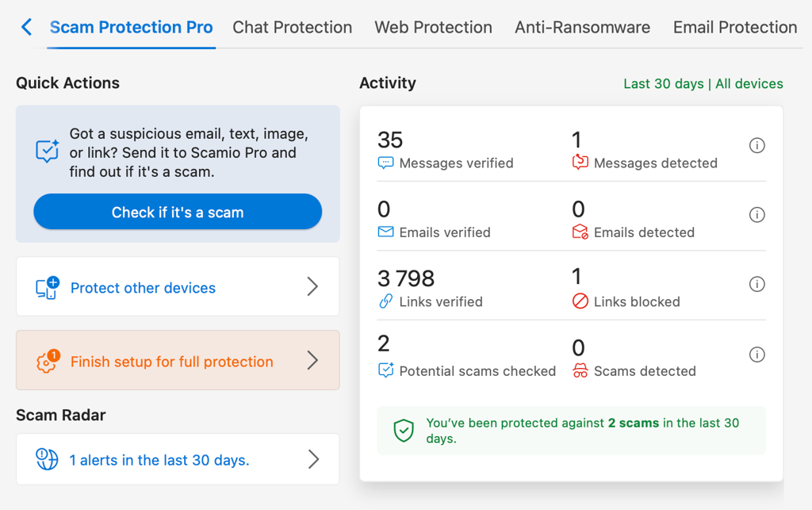The height and width of the screenshot is (510, 812).
Task: Click the Emails detected red envelope icon
Action: click(x=580, y=232)
